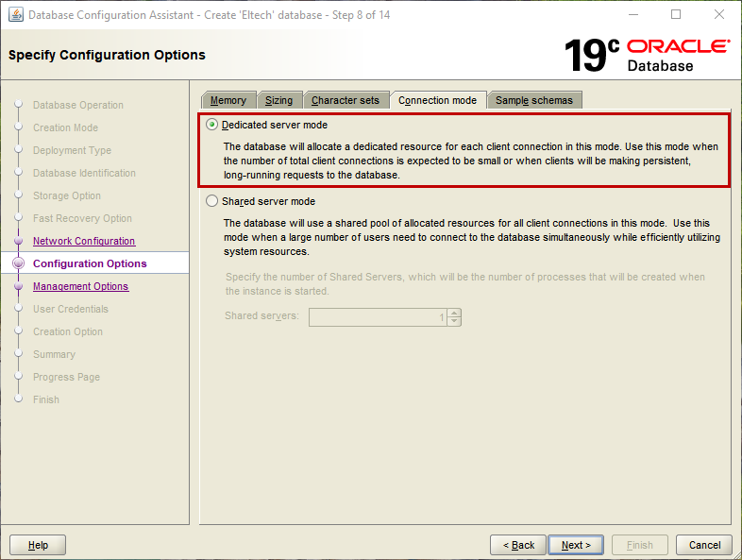Increase Shared servers with the up arrow
The image size is (742, 560).
(x=454, y=313)
